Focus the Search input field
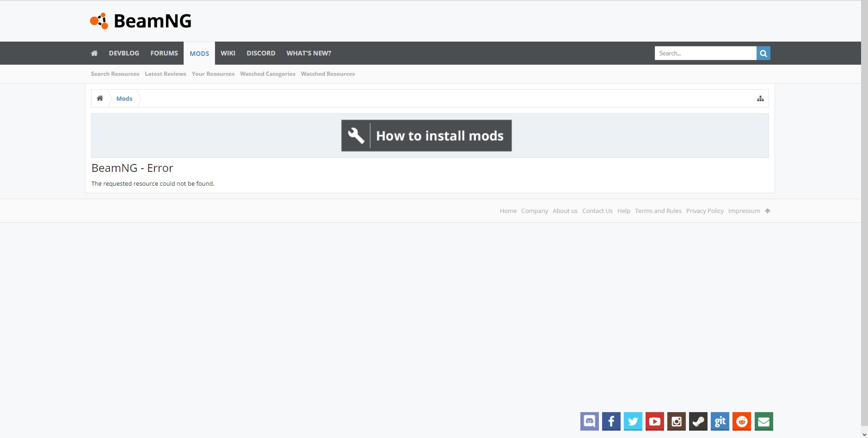The height and width of the screenshot is (438, 868). tap(706, 53)
